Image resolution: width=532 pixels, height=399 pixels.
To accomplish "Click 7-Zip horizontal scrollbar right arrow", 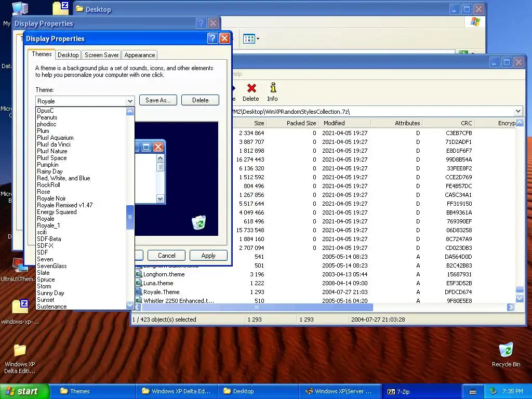I will click(x=511, y=307).
